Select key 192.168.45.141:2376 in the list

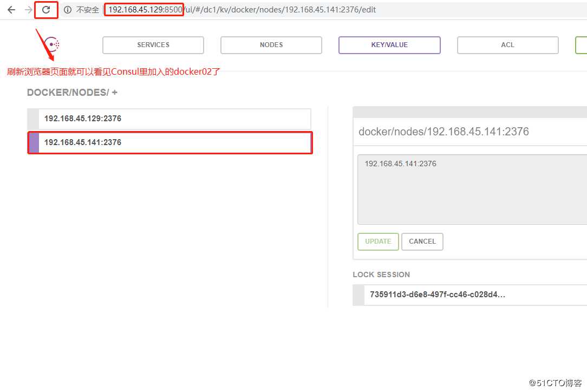(x=170, y=142)
